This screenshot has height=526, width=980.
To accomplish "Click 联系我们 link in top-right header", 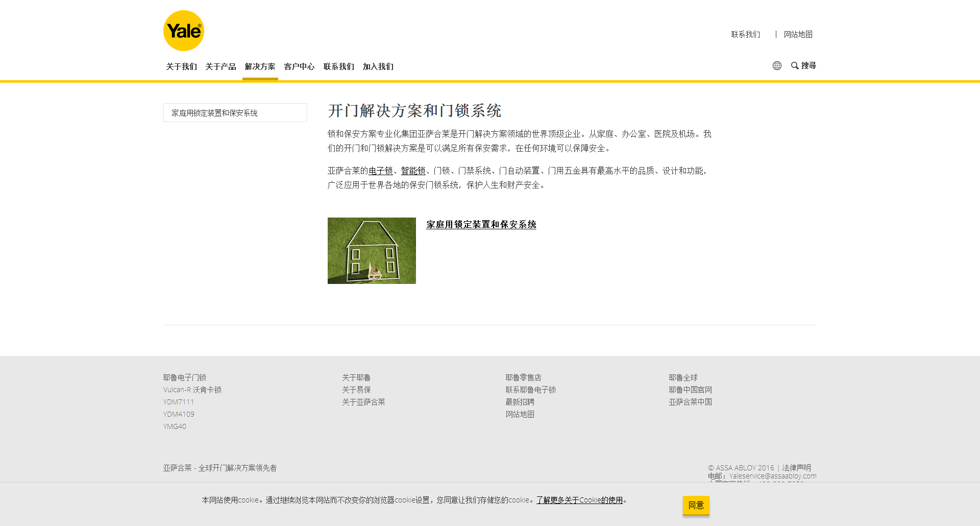I will pyautogui.click(x=745, y=34).
